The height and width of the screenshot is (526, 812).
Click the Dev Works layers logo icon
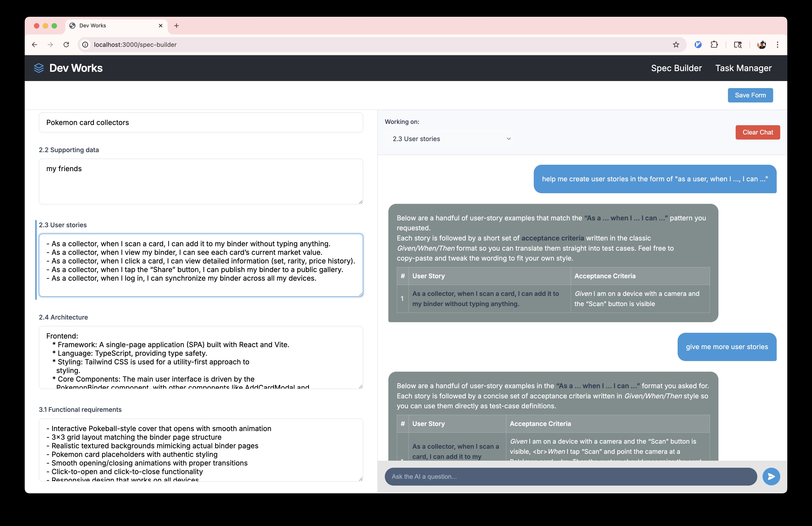click(39, 68)
